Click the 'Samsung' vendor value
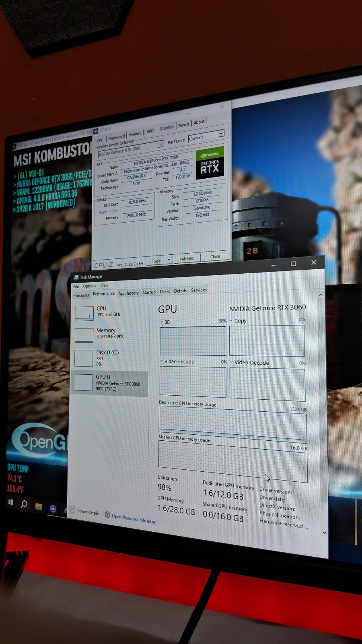The width and height of the screenshot is (362, 644). pos(202,207)
